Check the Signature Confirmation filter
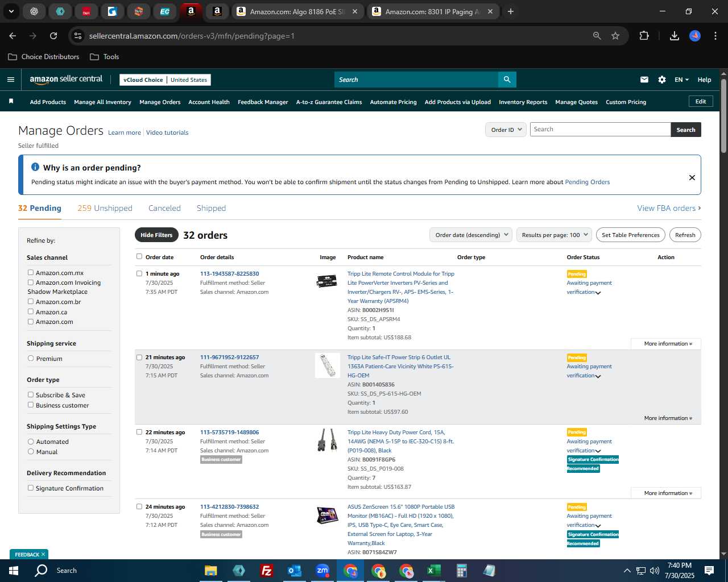 [31, 488]
